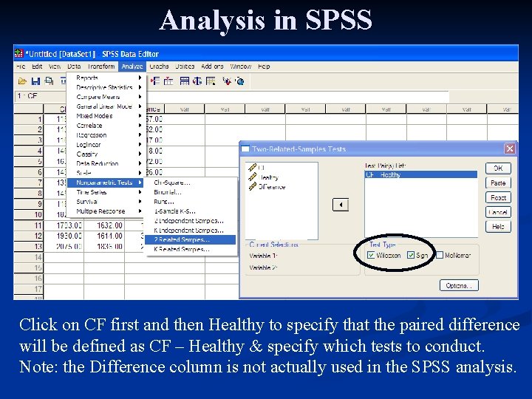Open the Survival menu entry
The width and height of the screenshot is (532, 399).
pyautogui.click(x=106, y=202)
